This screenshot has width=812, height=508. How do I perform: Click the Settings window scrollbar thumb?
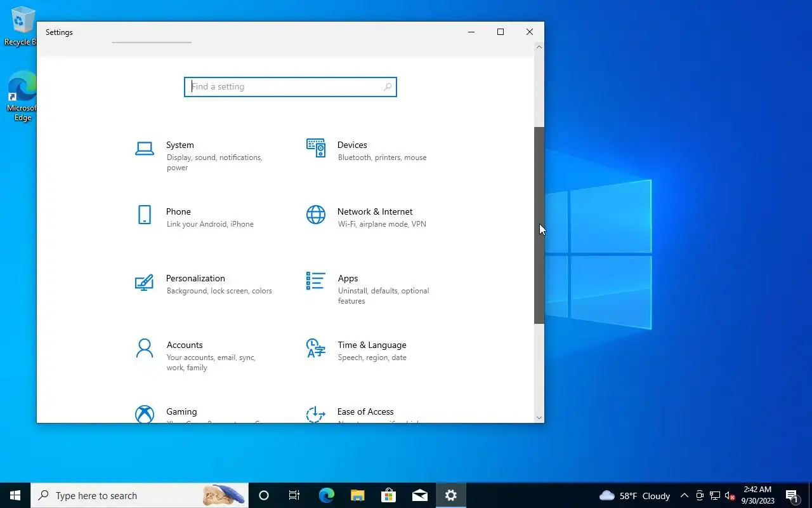[x=539, y=225]
